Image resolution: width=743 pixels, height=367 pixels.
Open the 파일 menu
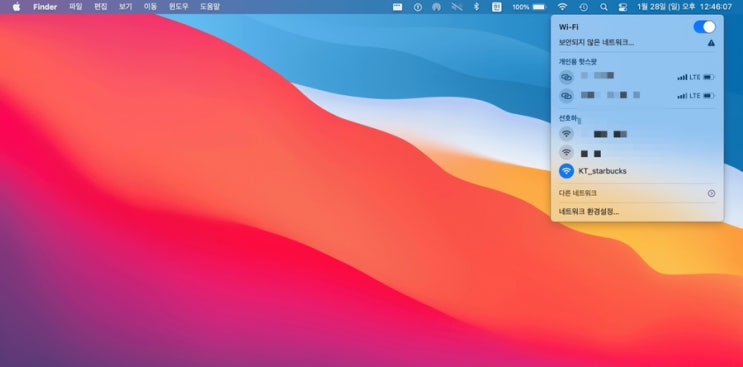click(x=75, y=7)
